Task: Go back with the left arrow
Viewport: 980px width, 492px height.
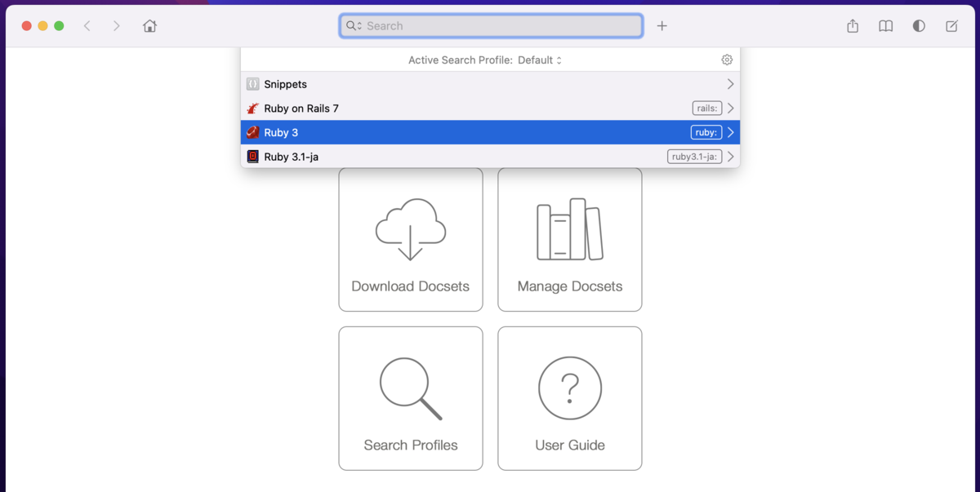Action: coord(87,26)
